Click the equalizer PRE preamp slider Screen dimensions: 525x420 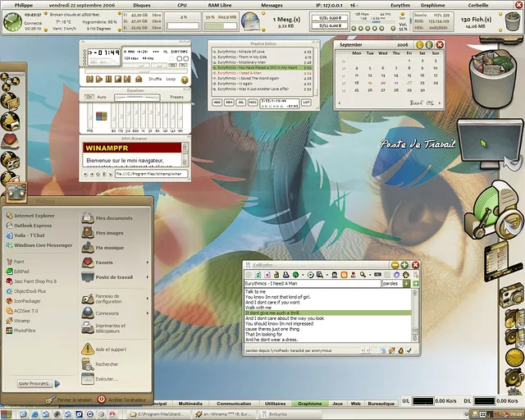[90, 116]
